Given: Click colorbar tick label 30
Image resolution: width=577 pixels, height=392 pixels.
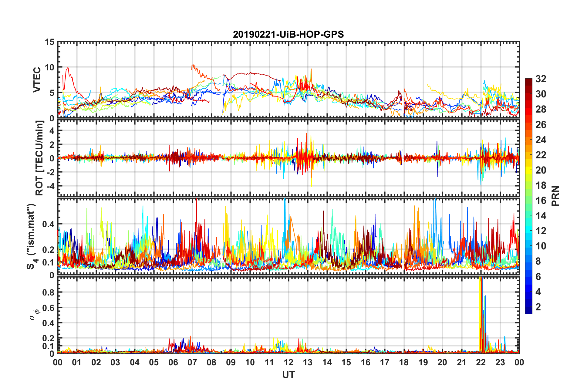Looking at the screenshot, I should pos(541,94).
